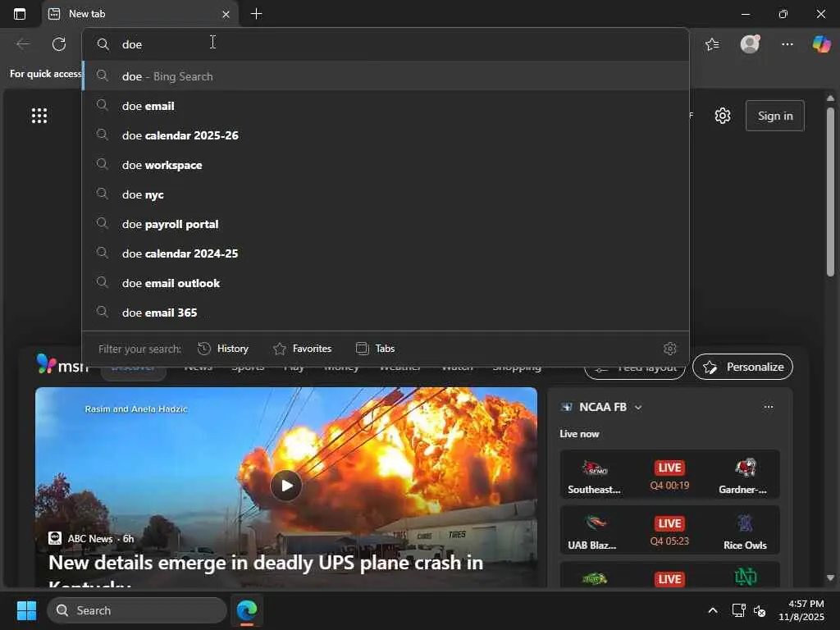840x630 pixels.
Task: Filter search by Tabs
Action: [x=376, y=349]
